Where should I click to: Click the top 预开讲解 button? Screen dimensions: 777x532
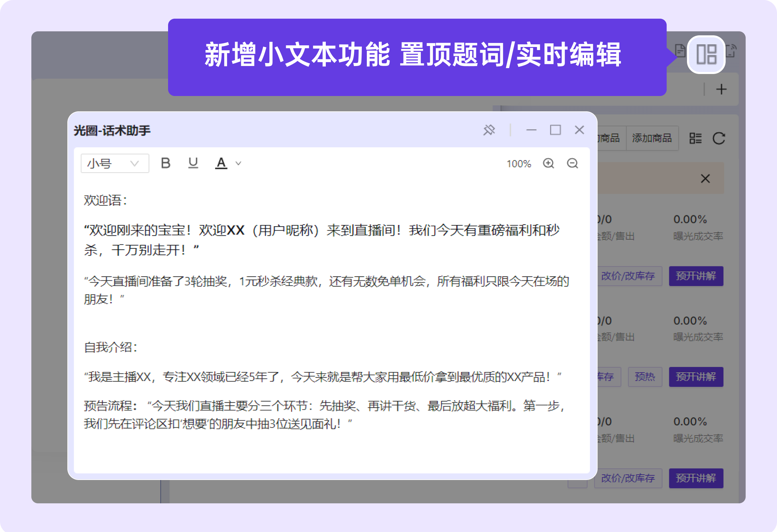click(696, 276)
